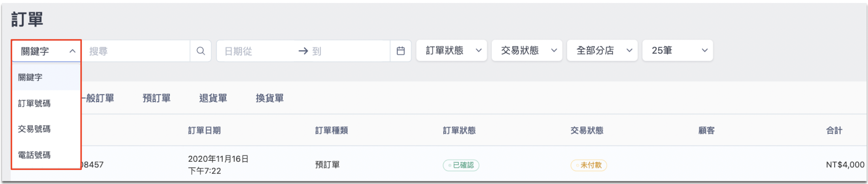Open the calendar date picker icon
Viewport: 868px width, 184px height.
point(400,51)
